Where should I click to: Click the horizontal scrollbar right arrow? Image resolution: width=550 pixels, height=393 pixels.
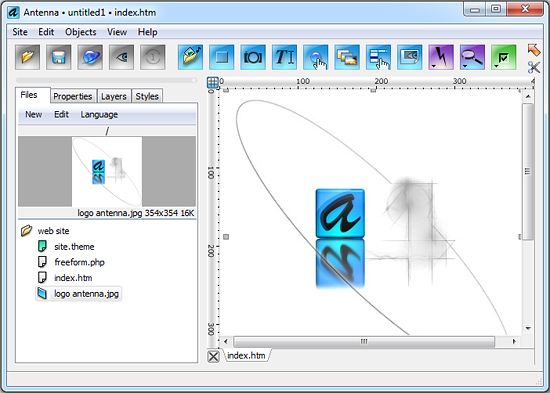click(x=515, y=341)
